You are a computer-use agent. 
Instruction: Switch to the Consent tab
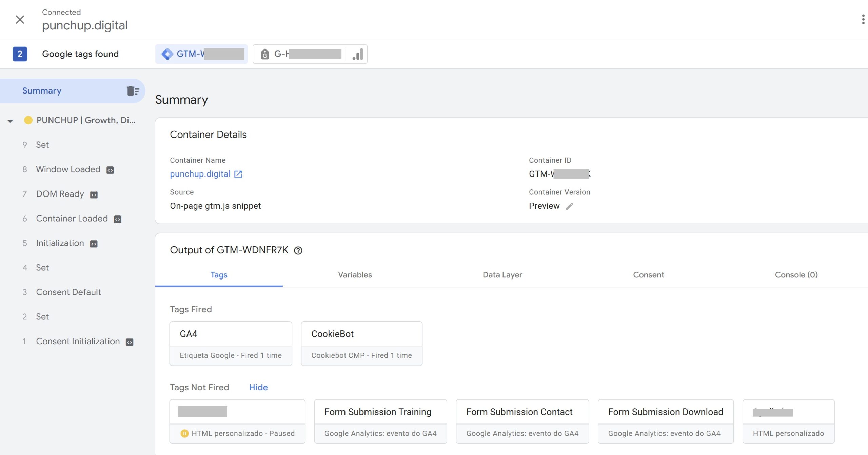648,275
